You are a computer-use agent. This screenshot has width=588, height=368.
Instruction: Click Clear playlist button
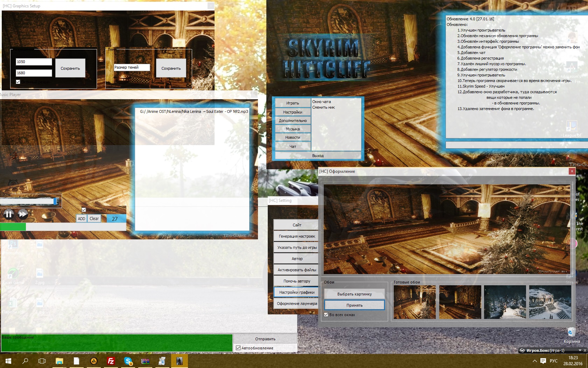(94, 219)
